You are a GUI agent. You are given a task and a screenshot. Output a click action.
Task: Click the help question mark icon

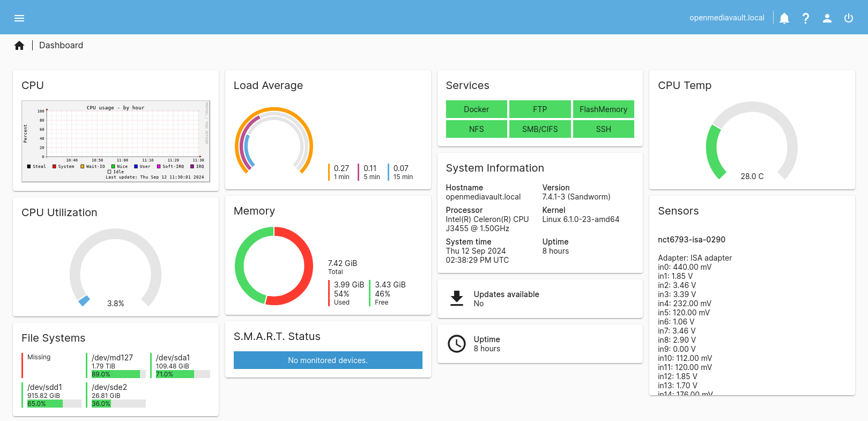(805, 18)
